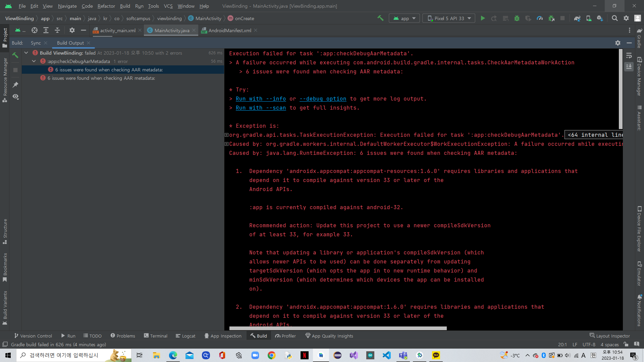Screen dimensions: 644x362
Task: Click the Debug app bug icon
Action: tap(517, 18)
